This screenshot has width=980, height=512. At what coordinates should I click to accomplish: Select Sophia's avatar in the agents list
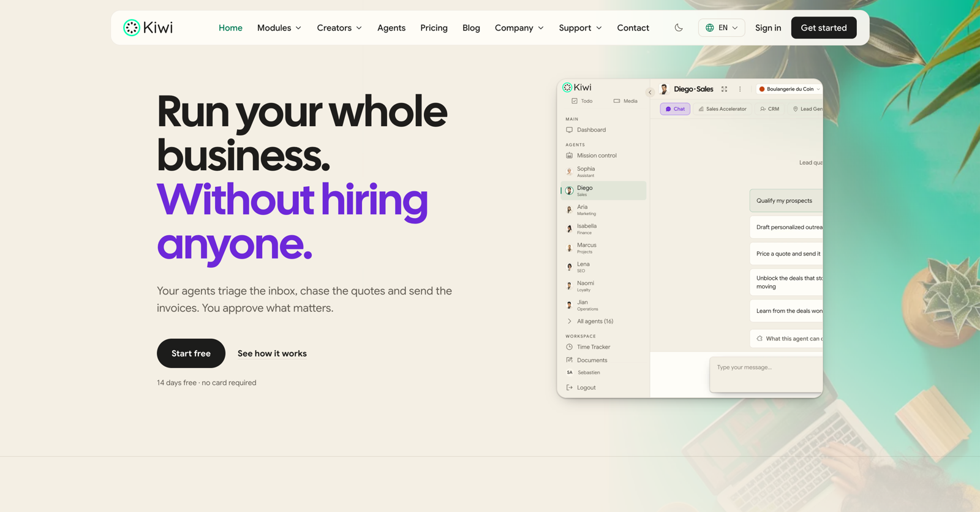point(570,171)
